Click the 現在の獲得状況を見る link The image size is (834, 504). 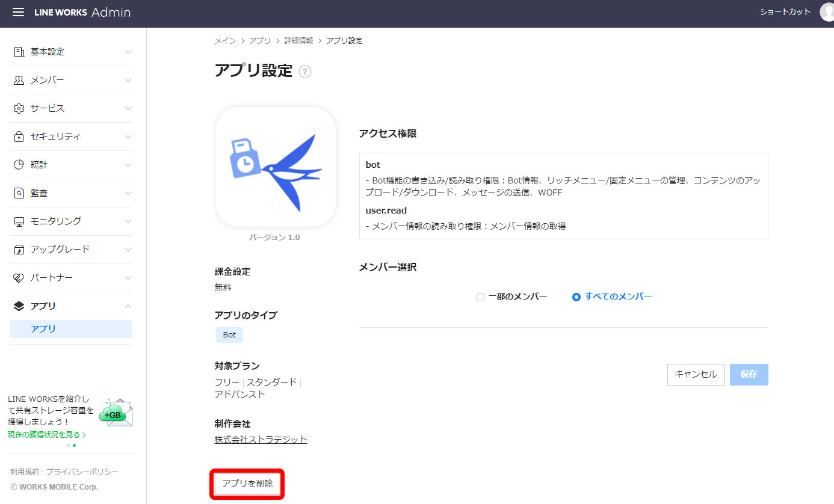click(46, 434)
